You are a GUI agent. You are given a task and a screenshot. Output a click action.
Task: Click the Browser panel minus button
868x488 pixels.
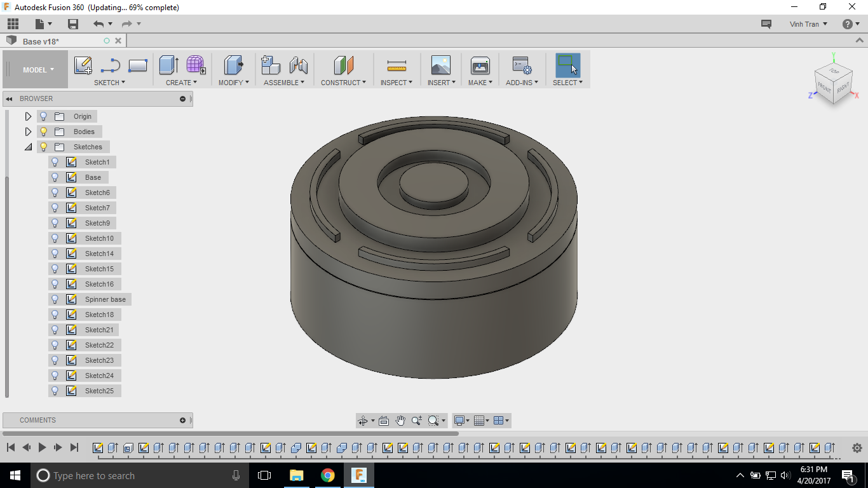tap(182, 98)
